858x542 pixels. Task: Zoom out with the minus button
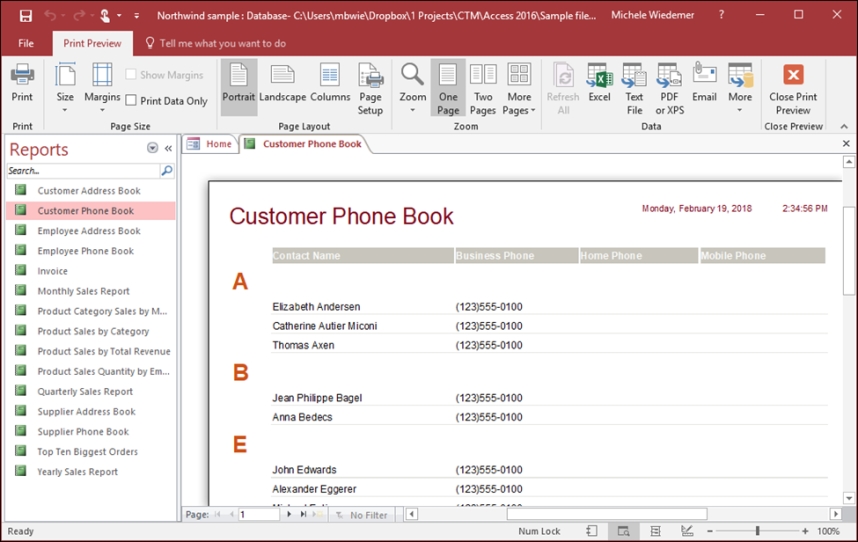point(710,531)
